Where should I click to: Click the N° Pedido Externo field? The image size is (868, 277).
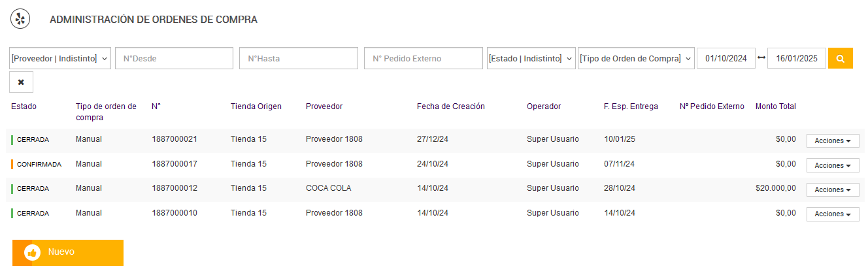(x=423, y=58)
